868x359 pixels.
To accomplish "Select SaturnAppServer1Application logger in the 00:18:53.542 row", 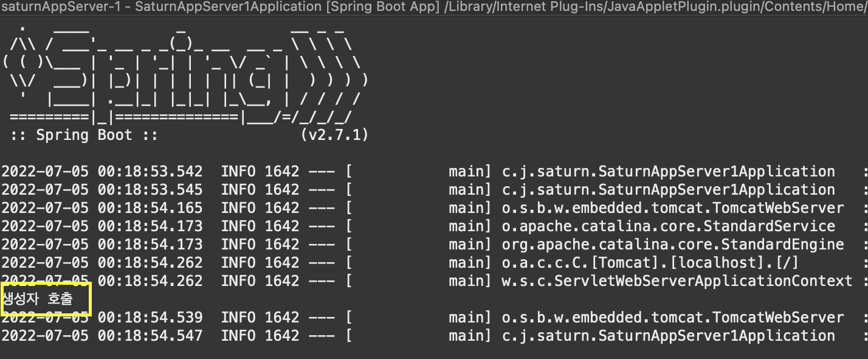I will [668, 171].
